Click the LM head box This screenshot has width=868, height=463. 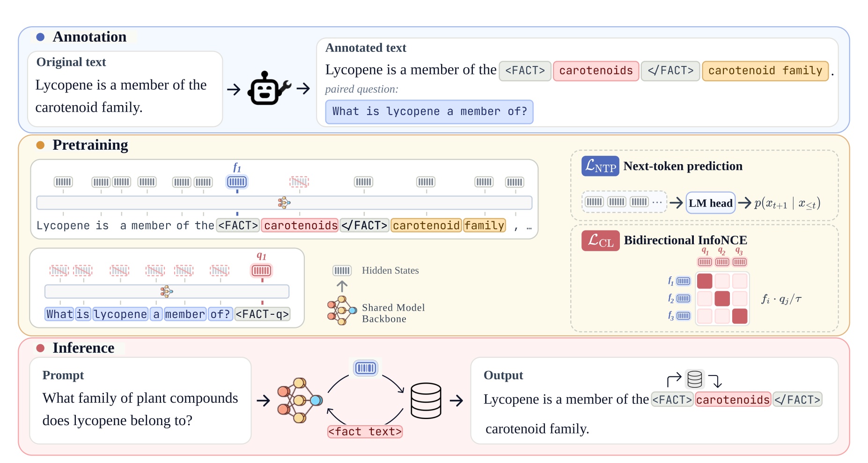click(711, 203)
